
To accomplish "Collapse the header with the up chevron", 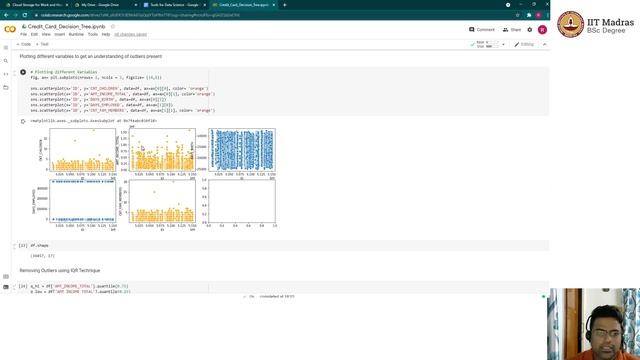I will click(544, 44).
